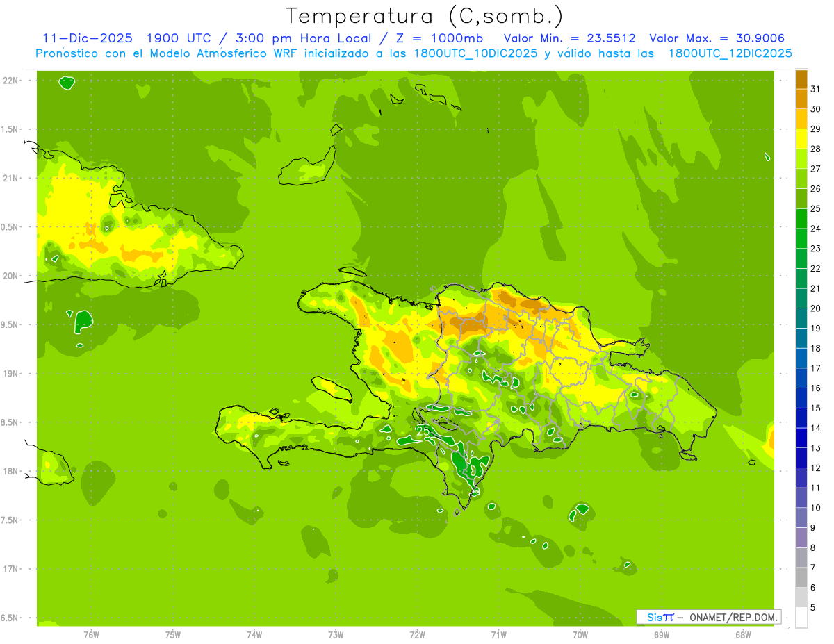Click the "75W" longitude label
Viewport: 834px width, 644px height.
[173, 635]
